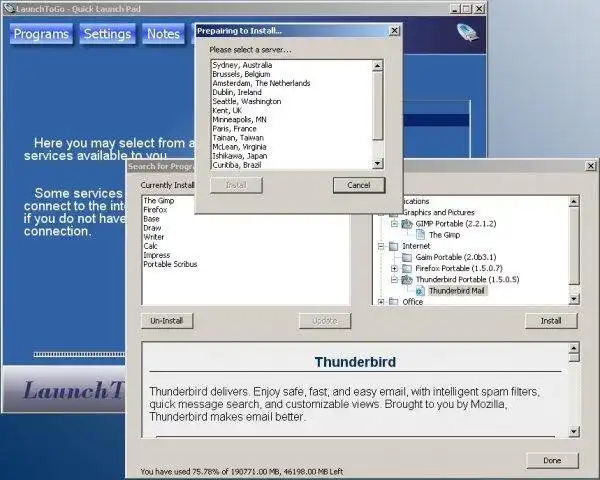
Task: Select Thunderbird Mail tree label
Action: pos(457,291)
